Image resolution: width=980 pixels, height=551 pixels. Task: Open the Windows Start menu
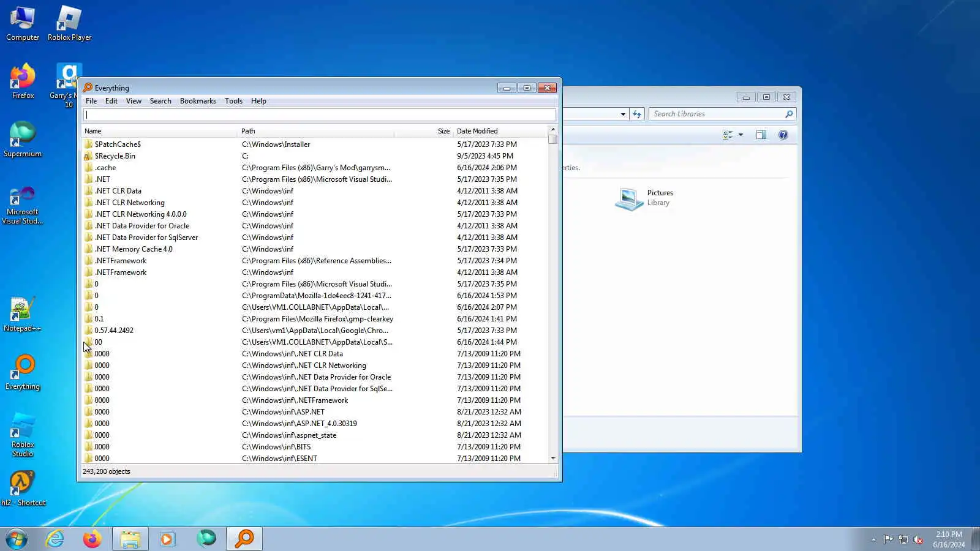17,539
